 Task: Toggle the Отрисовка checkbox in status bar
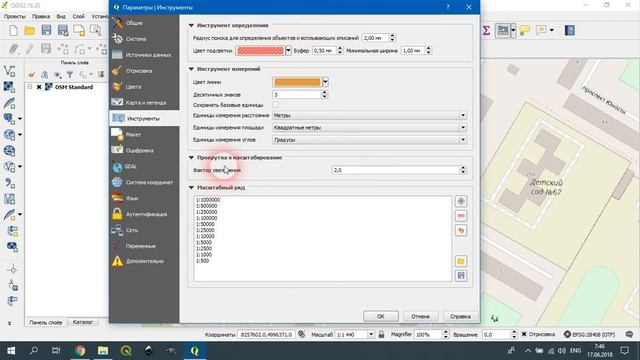(x=524, y=334)
